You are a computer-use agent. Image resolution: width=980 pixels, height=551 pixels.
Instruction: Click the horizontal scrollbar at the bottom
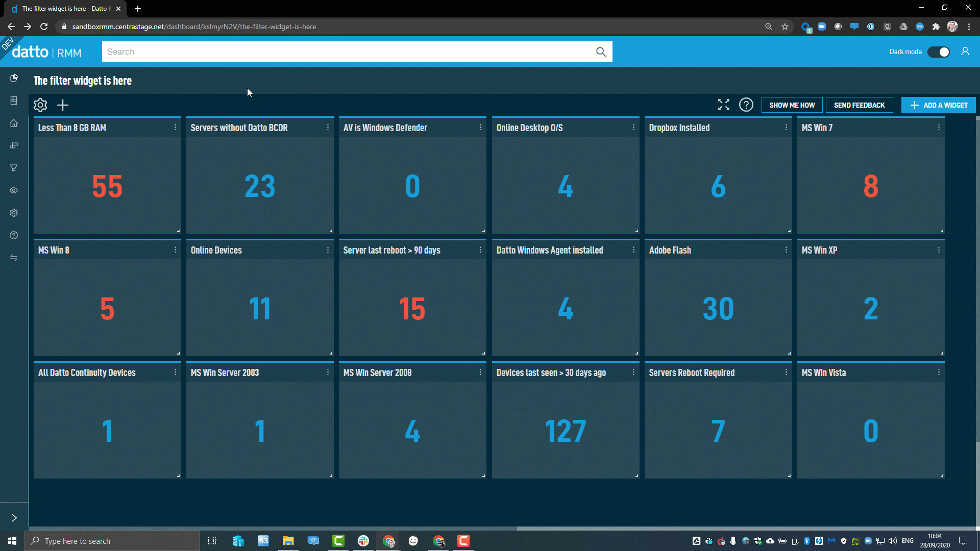tap(273, 529)
